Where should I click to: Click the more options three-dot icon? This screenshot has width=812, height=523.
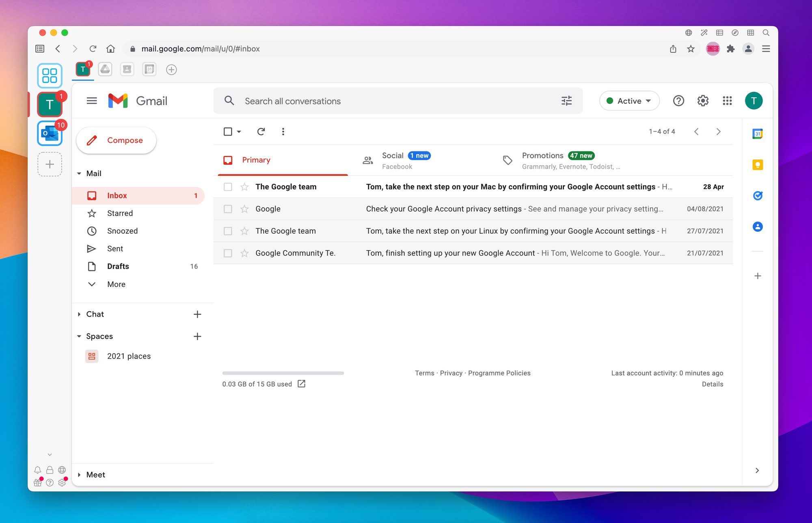tap(283, 131)
